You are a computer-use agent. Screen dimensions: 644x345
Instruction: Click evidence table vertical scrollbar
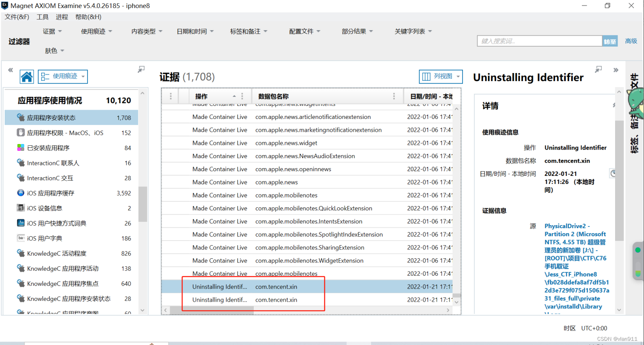pos(457,295)
